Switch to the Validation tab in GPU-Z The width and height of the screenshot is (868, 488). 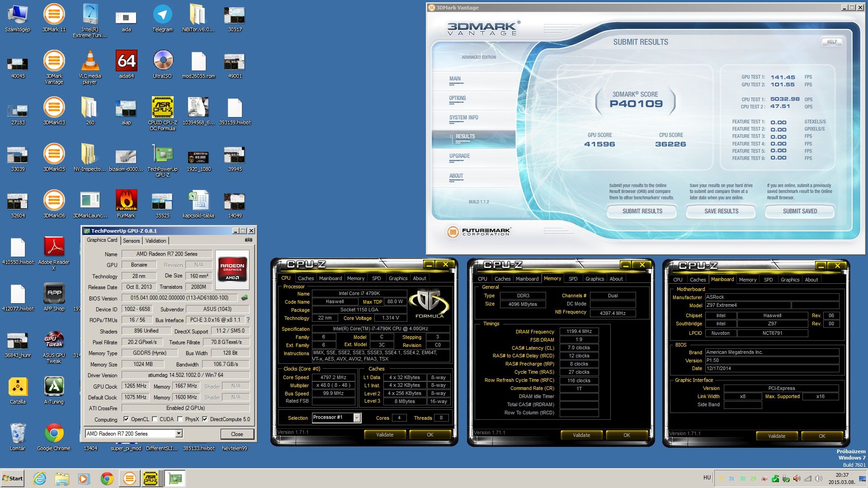click(x=156, y=241)
